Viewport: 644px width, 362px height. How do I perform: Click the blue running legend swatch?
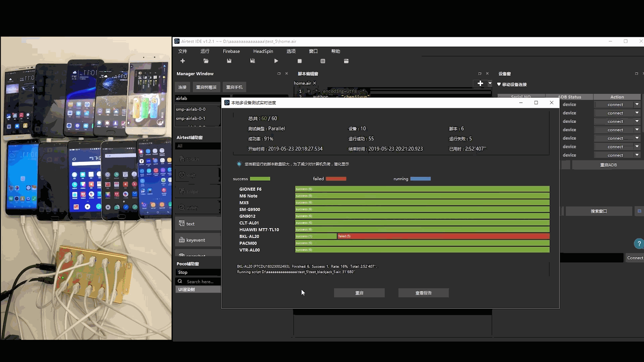click(x=420, y=179)
